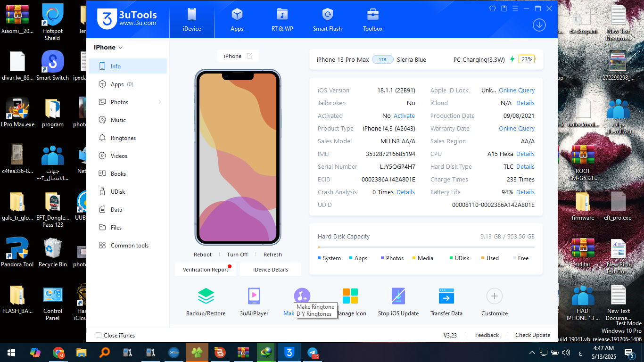This screenshot has height=362, width=644.
Task: Open iDevice Details
Action: (271, 270)
